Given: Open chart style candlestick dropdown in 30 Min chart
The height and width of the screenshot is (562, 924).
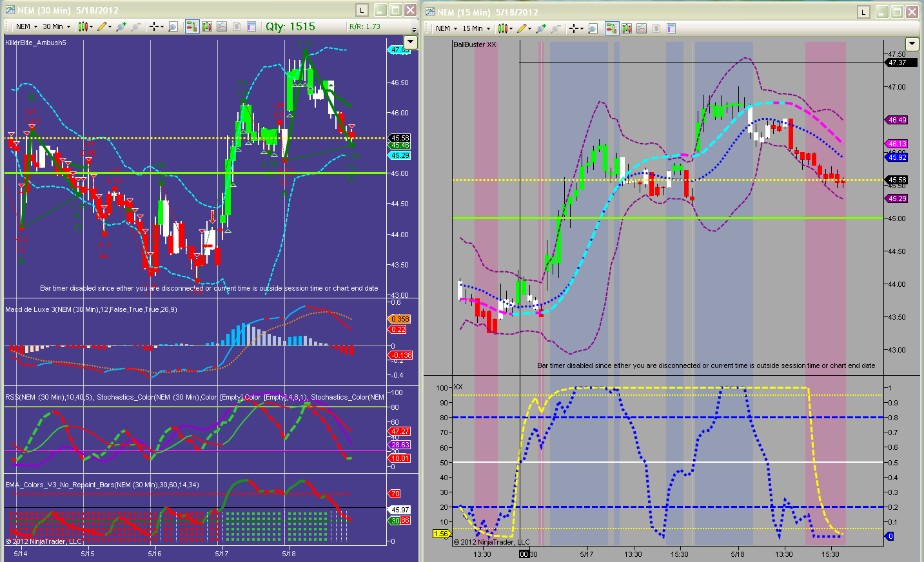Looking at the screenshot, I should 85,26.
